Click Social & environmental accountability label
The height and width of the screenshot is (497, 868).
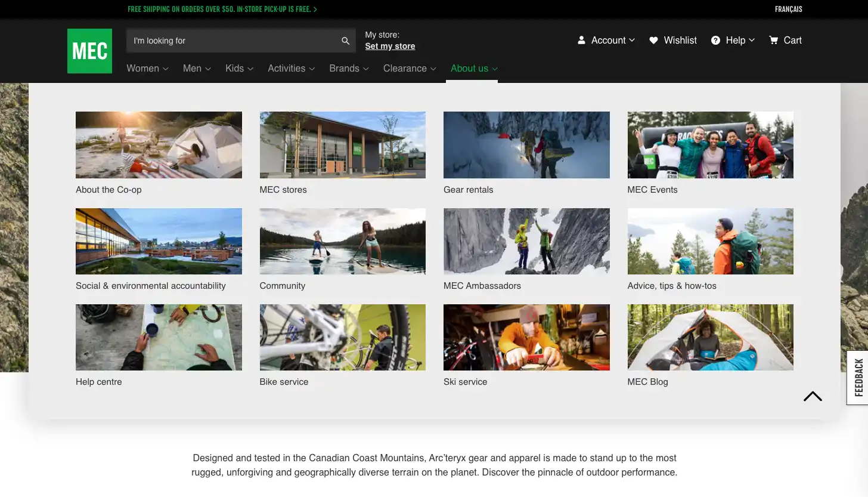(151, 286)
